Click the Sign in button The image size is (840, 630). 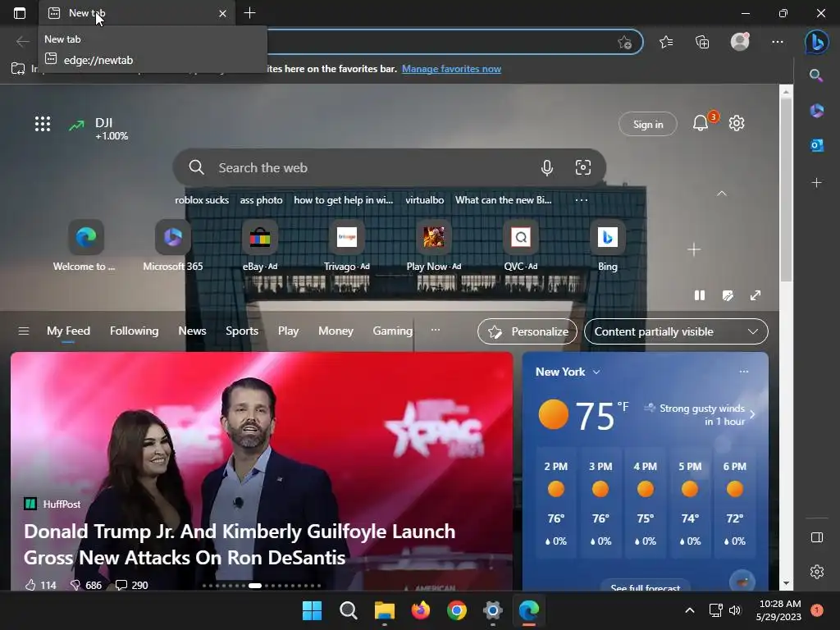pyautogui.click(x=648, y=125)
